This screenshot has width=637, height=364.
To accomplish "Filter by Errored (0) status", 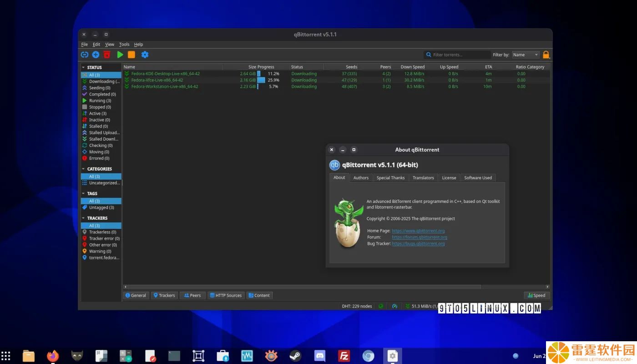I will tap(101, 158).
